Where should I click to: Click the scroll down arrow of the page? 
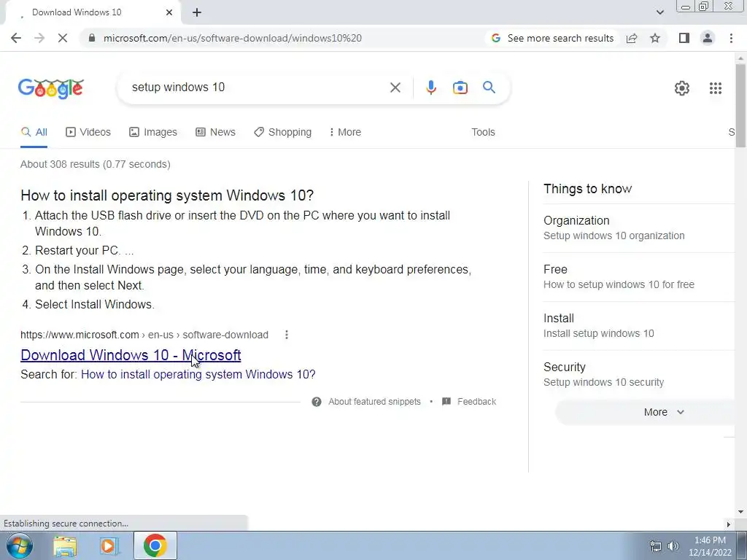tap(740, 513)
